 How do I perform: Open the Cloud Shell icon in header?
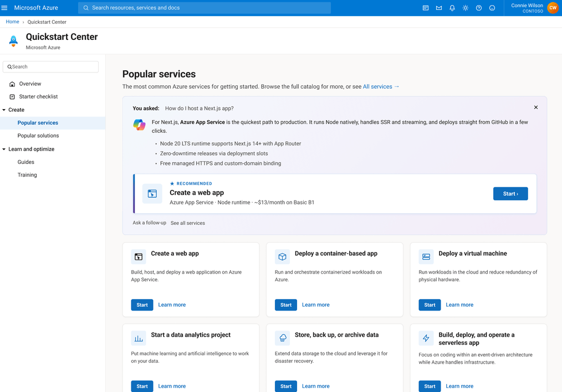point(426,8)
